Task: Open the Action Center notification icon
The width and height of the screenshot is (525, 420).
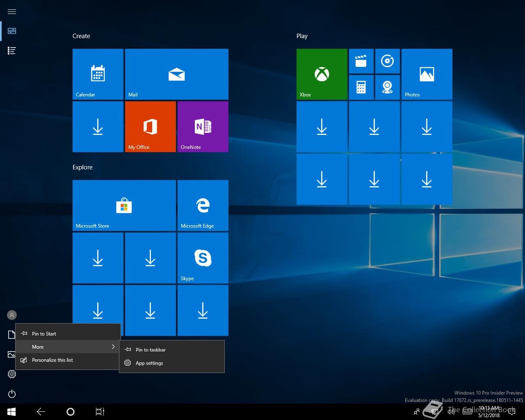Action: pos(512,412)
